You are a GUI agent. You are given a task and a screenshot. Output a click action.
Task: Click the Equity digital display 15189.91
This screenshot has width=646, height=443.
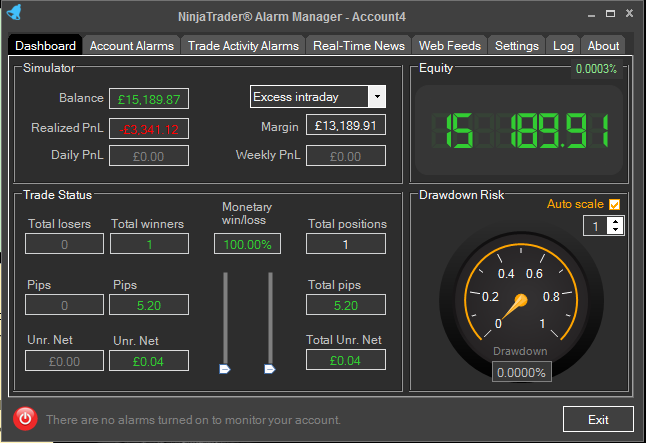519,130
